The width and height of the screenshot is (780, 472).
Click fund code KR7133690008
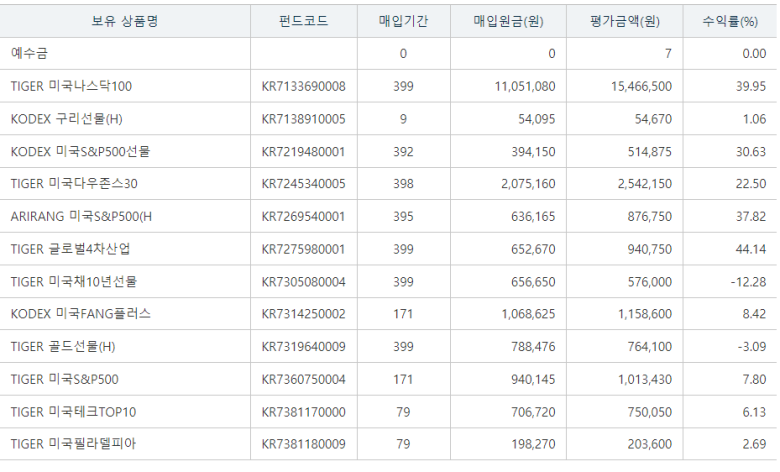click(x=303, y=86)
